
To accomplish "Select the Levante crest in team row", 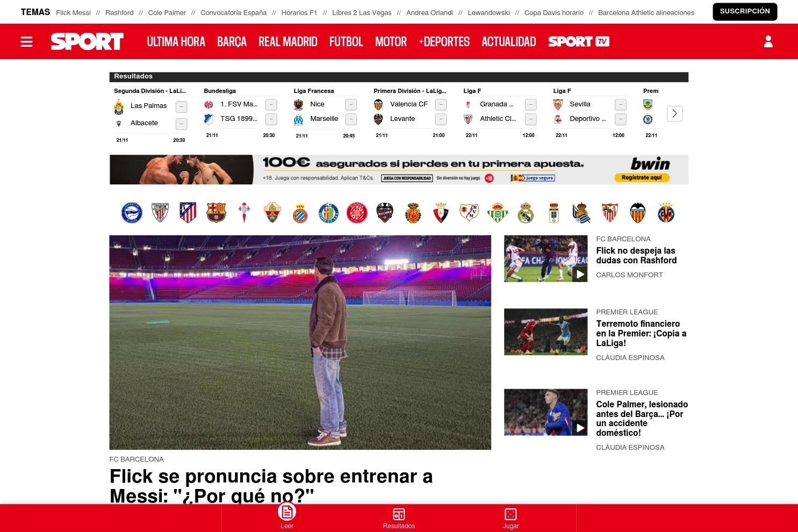I will click(x=385, y=213).
